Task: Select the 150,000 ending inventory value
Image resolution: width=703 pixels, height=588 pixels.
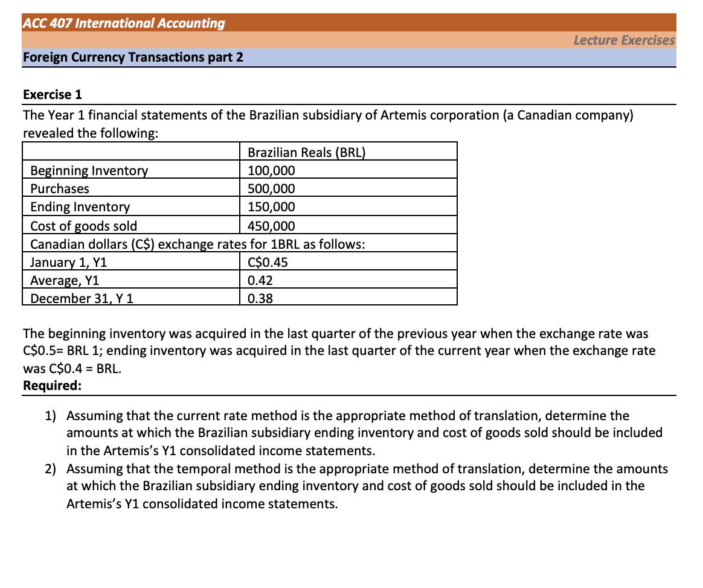Action: click(271, 206)
